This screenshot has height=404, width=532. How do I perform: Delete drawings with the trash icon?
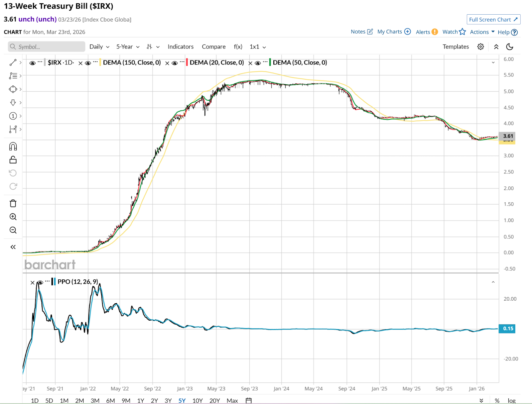[13, 203]
